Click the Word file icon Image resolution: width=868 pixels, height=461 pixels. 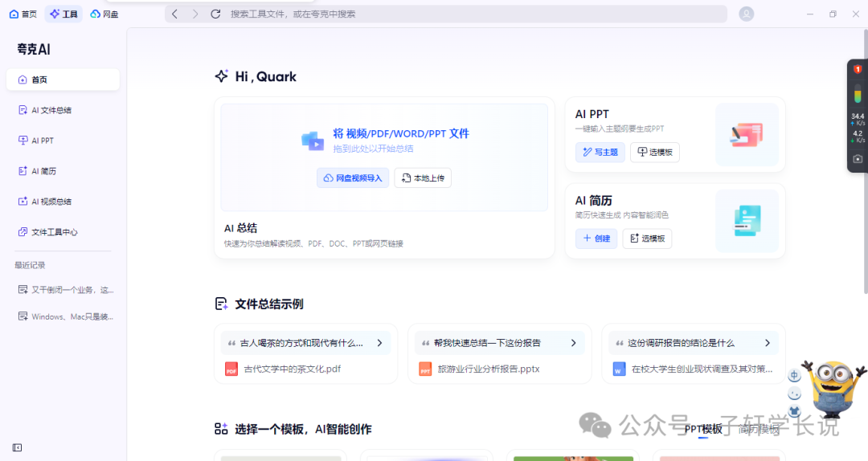coord(619,369)
